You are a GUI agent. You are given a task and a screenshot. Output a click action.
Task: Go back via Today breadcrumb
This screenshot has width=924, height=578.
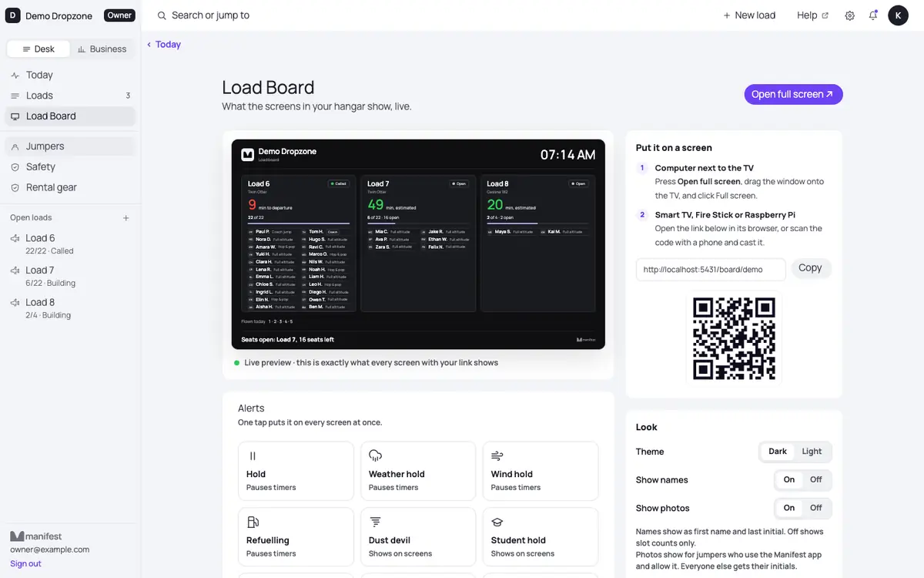tap(164, 45)
